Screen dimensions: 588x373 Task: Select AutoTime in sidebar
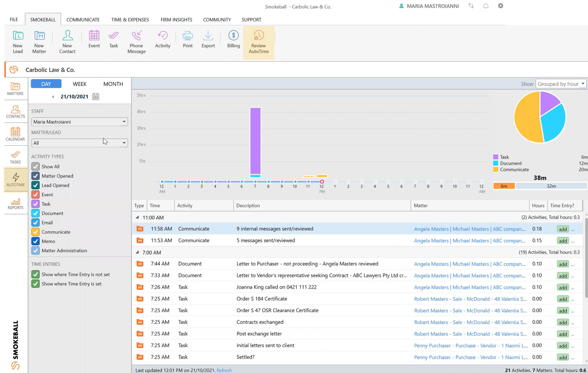pyautogui.click(x=16, y=180)
